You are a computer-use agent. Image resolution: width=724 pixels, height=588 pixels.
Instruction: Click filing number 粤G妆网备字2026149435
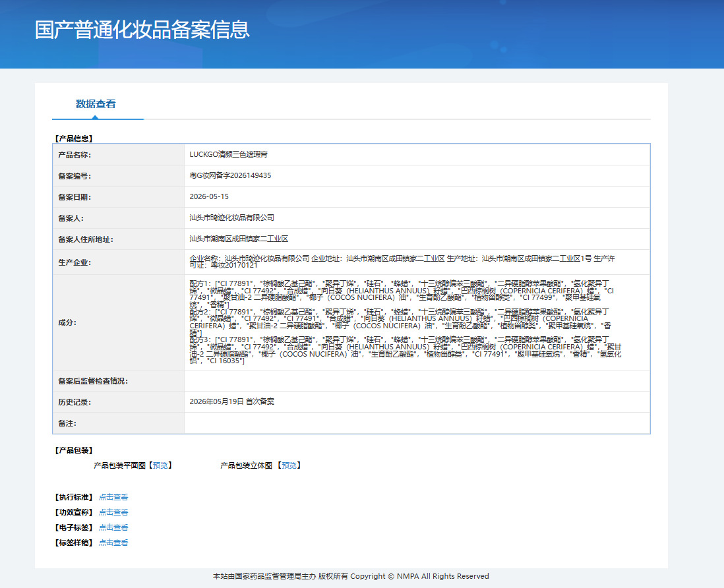230,175
